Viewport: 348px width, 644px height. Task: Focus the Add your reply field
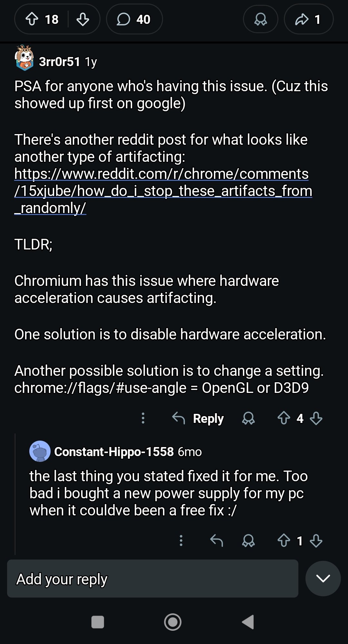(x=152, y=579)
